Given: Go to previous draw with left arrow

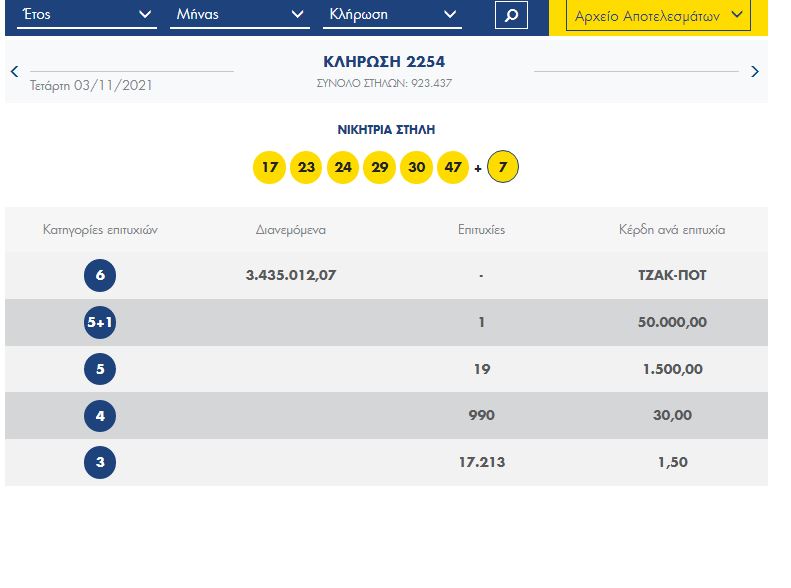Looking at the screenshot, I should pos(14,71).
